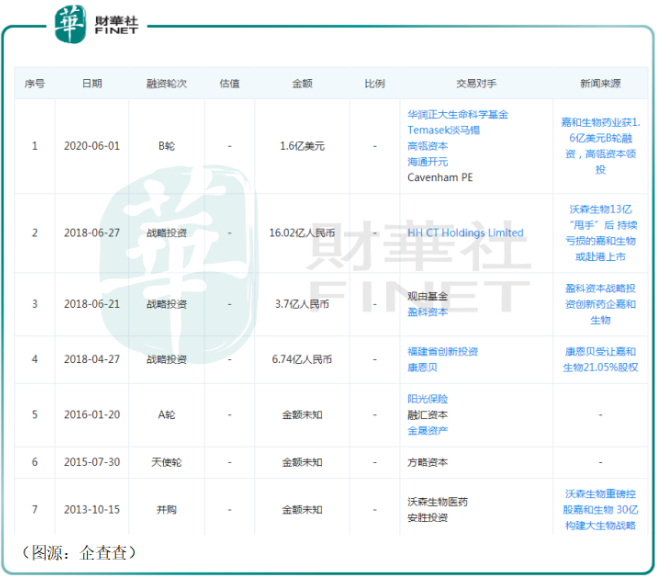Select the 序号 column header
This screenshot has height=577, width=657.
coord(35,84)
